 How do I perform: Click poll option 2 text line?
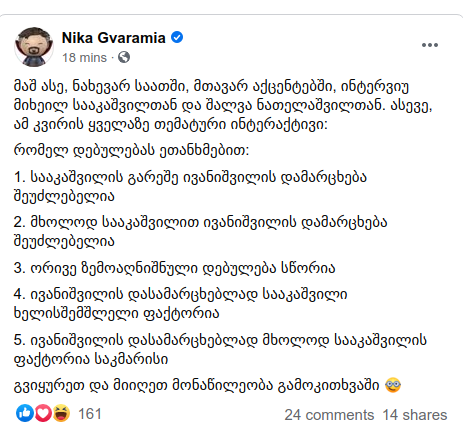(x=200, y=232)
